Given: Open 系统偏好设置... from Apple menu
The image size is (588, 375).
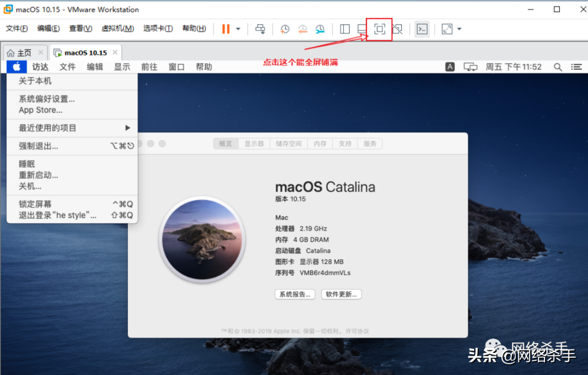Looking at the screenshot, I should coord(72,99).
